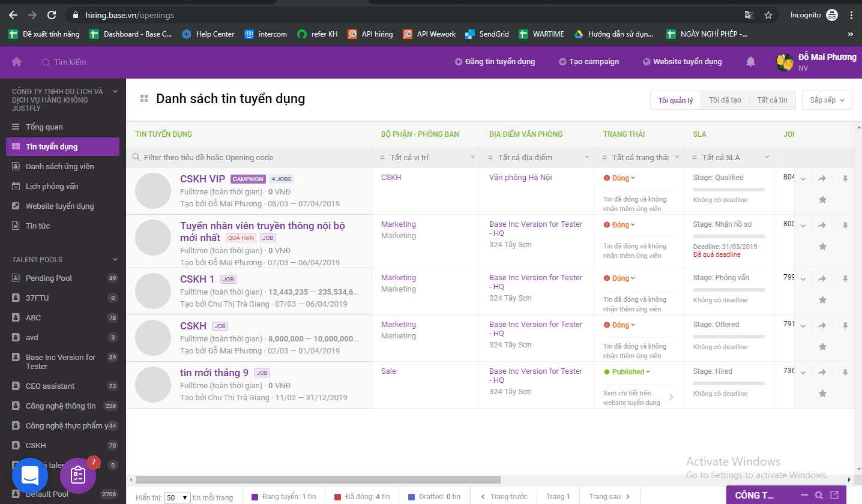Screen dimensions: 862x504
Task: Filter by Đã đóng: 4 tin
Action: click(x=362, y=497)
